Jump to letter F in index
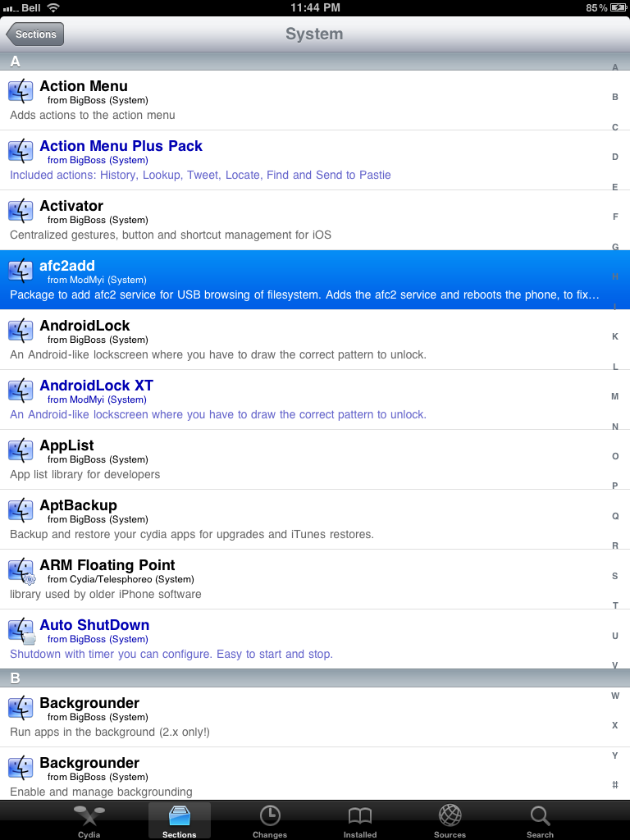Screen dimensions: 630x840 point(615,217)
